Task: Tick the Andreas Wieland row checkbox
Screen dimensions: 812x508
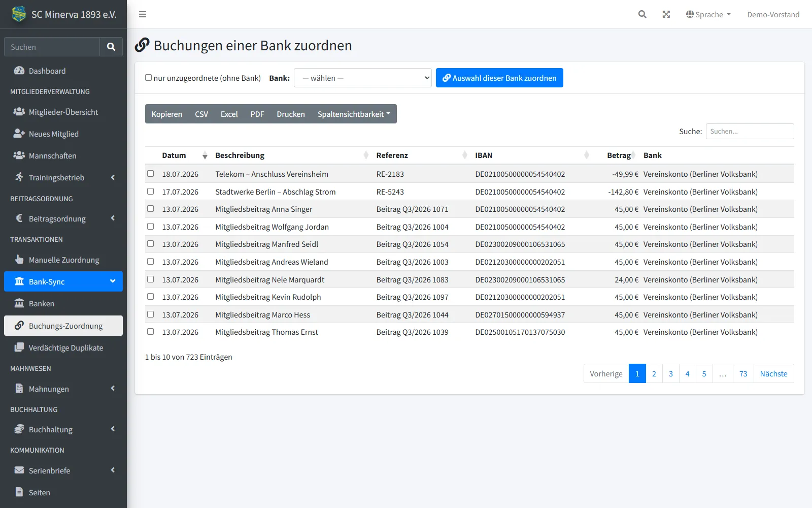Action: coord(151,262)
